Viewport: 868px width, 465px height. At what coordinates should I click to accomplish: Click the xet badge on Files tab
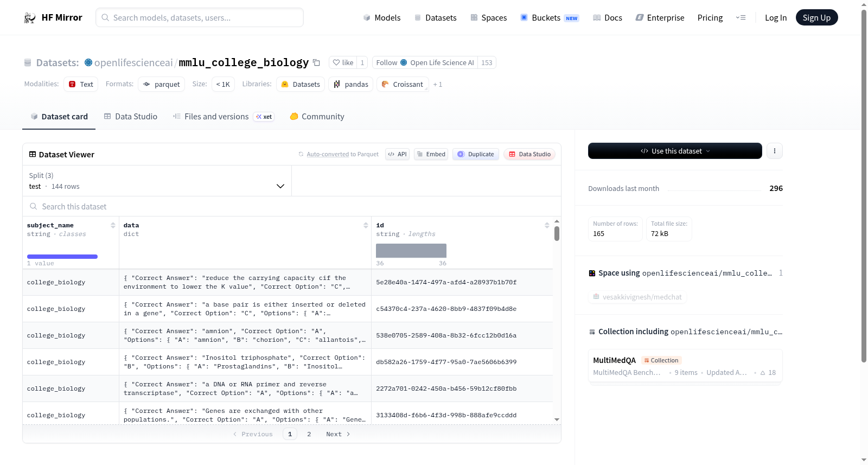pos(264,117)
